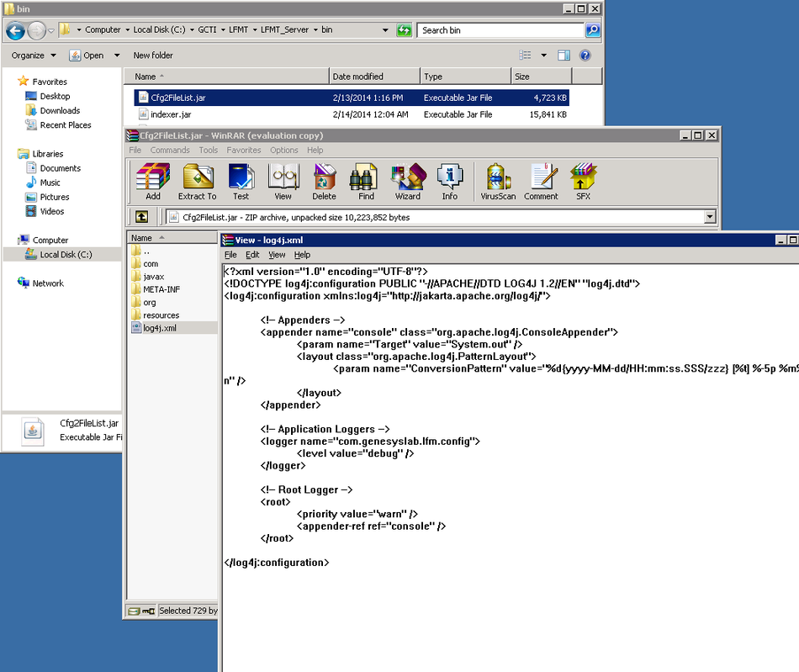Select the META-INF folder in WinRAR
The height and width of the screenshot is (672, 799).
point(161,289)
